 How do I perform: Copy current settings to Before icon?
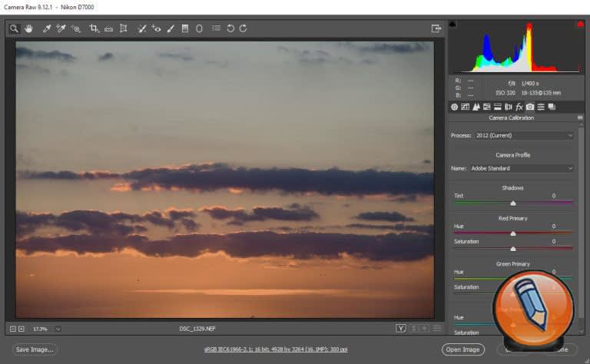(x=425, y=329)
